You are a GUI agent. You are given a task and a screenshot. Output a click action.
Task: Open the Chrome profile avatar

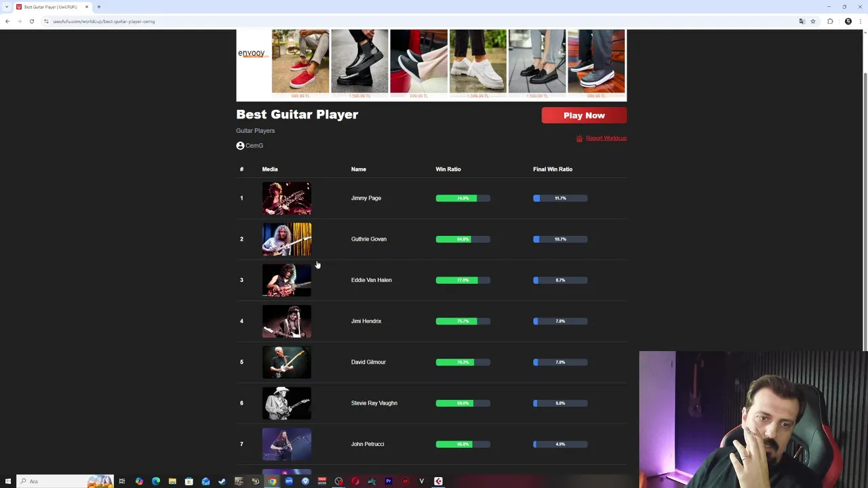click(848, 21)
